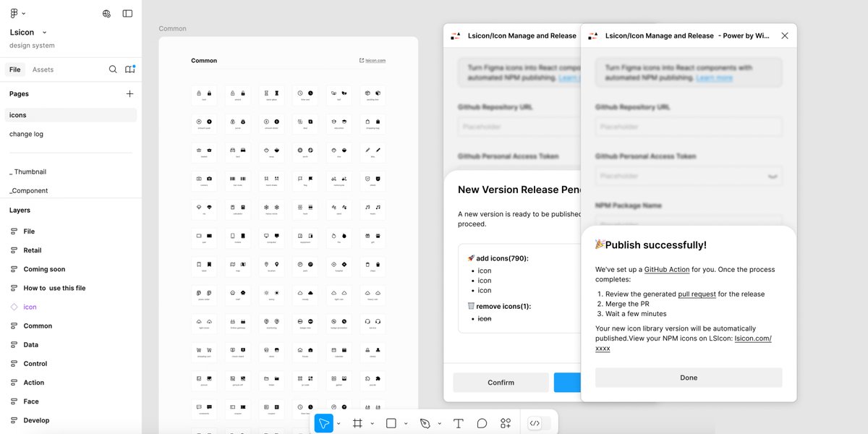Search pages and layers with magnifier icon

[x=113, y=69]
